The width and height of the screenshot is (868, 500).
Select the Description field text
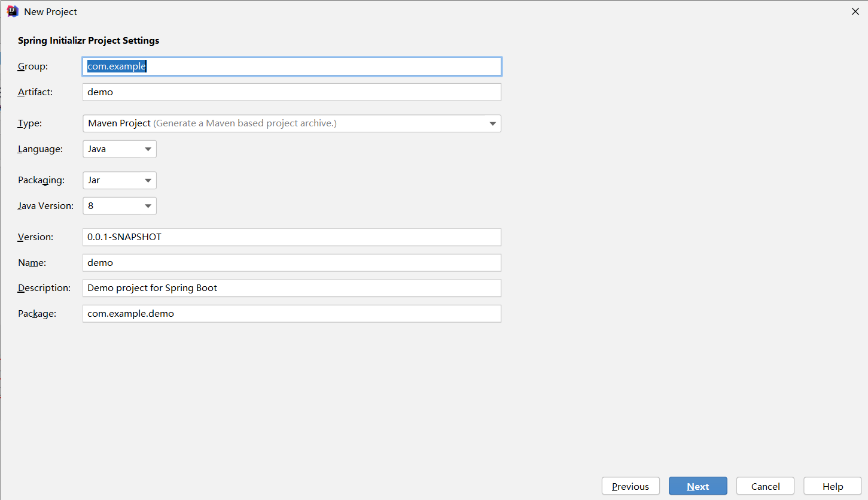(x=291, y=287)
